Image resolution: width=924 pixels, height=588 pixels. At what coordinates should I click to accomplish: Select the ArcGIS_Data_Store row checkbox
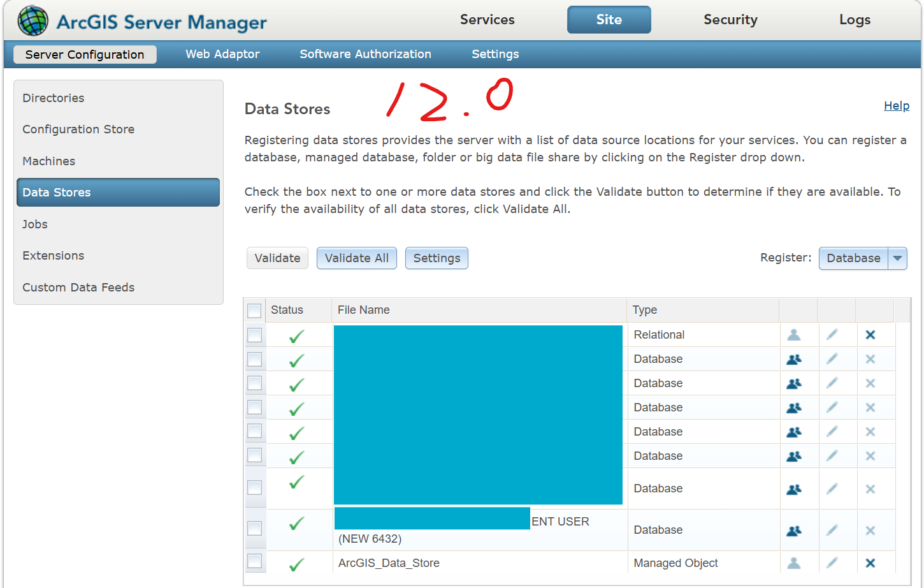click(254, 561)
